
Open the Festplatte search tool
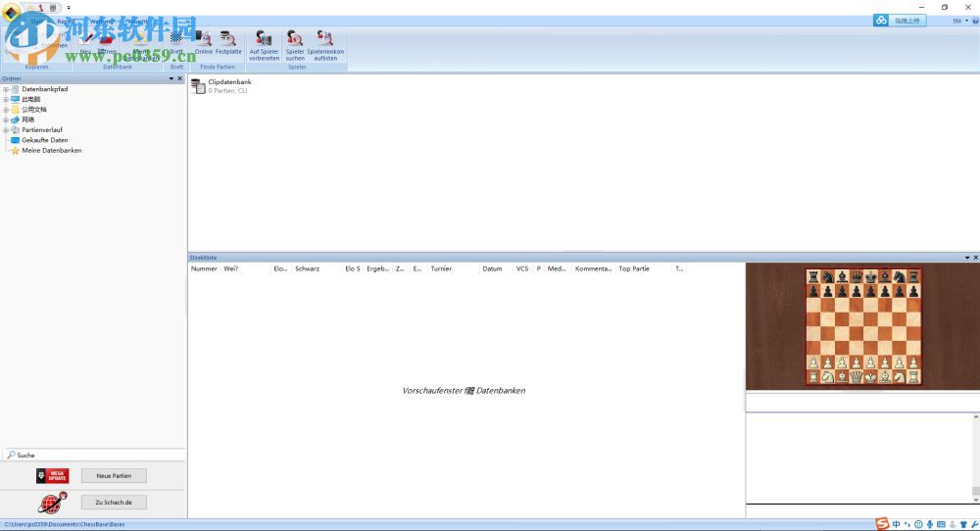(228, 39)
